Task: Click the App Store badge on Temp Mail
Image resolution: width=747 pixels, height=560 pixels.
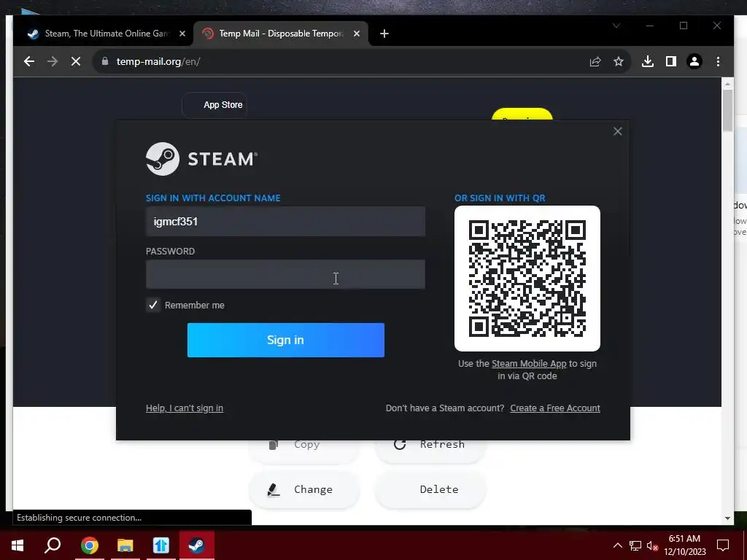Action: (214, 105)
